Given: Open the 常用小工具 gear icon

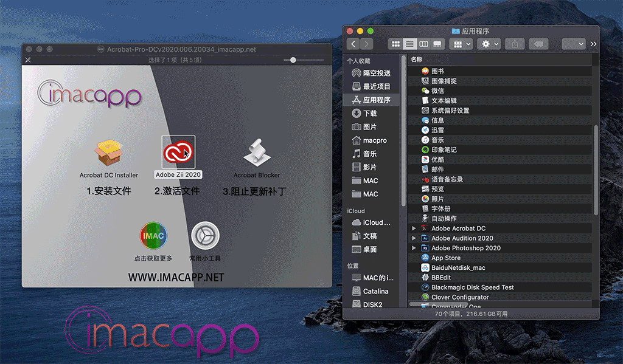Looking at the screenshot, I should coord(205,236).
